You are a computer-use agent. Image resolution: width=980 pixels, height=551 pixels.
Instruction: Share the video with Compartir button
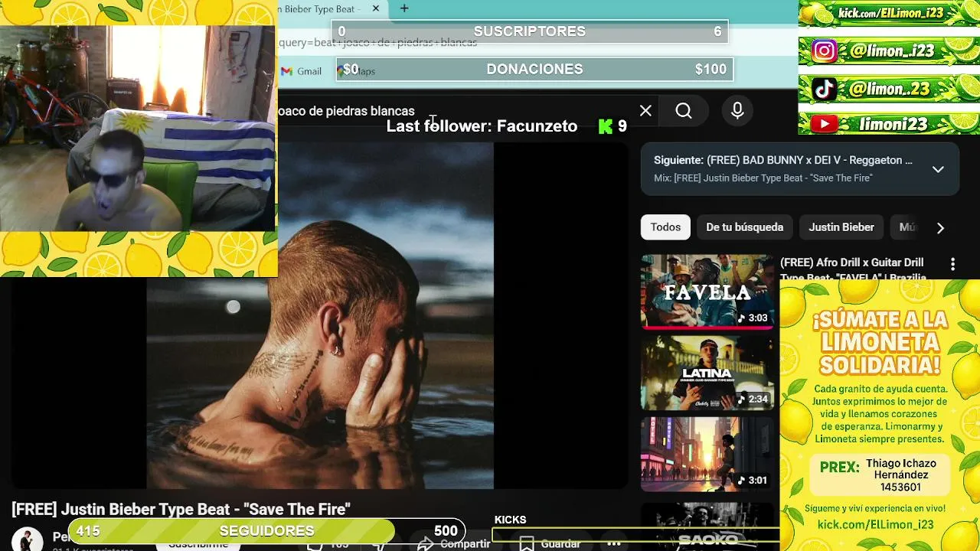point(454,544)
